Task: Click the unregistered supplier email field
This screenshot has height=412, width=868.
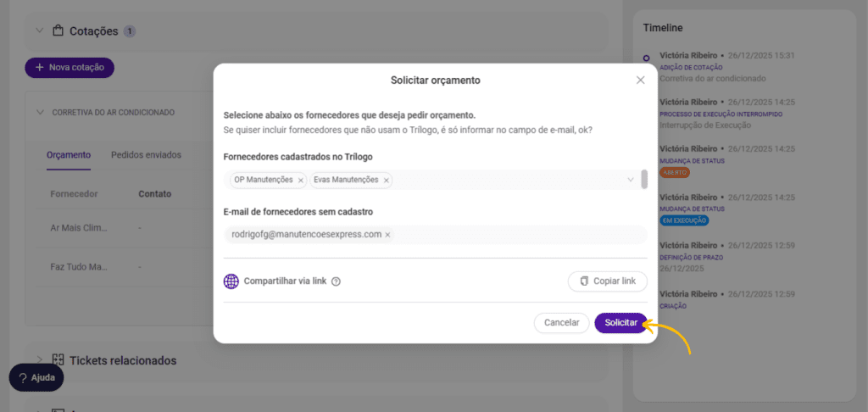Action: [x=509, y=235]
